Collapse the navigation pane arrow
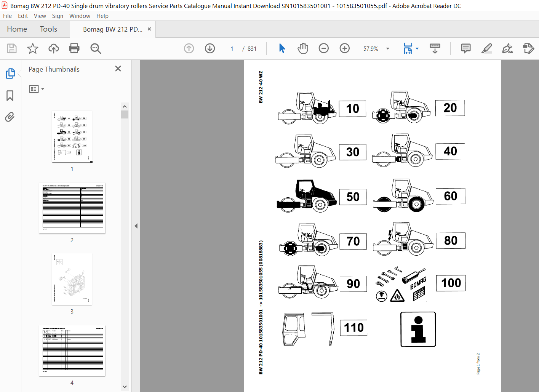The height and width of the screenshot is (392, 539). click(x=136, y=226)
